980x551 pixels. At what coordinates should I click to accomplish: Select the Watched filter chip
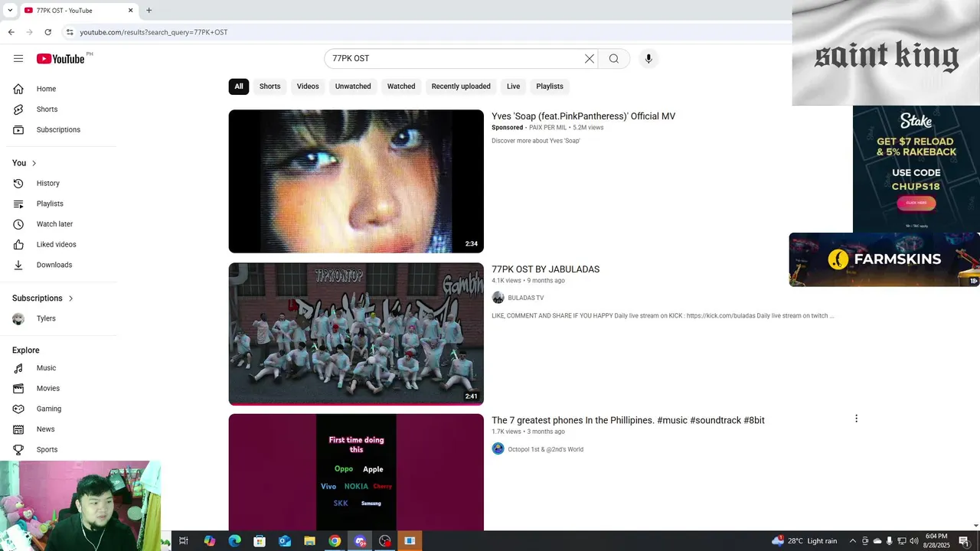tap(401, 86)
